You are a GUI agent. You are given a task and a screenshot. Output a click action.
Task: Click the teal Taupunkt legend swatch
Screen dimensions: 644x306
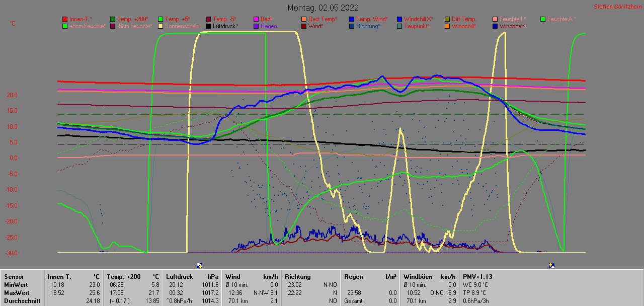point(399,26)
